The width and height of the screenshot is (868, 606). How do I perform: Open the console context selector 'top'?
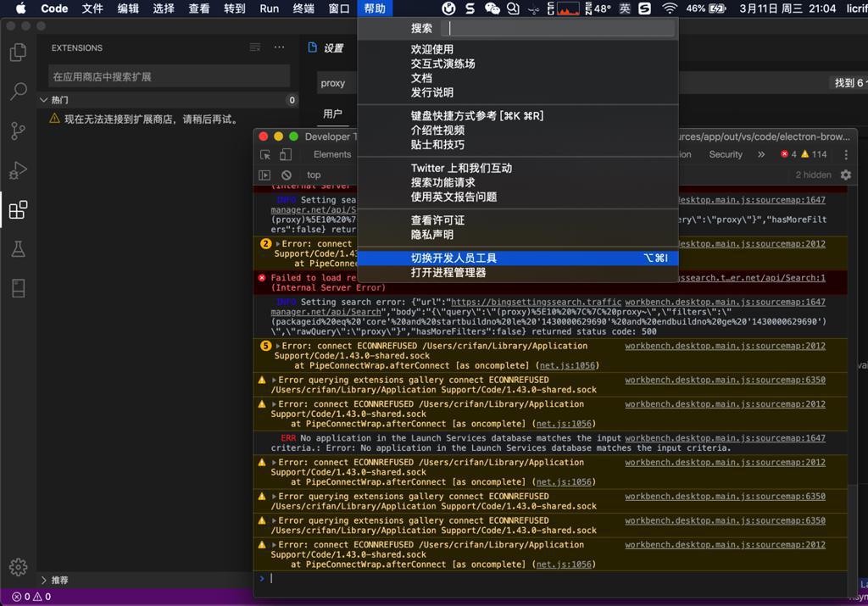coord(314,175)
